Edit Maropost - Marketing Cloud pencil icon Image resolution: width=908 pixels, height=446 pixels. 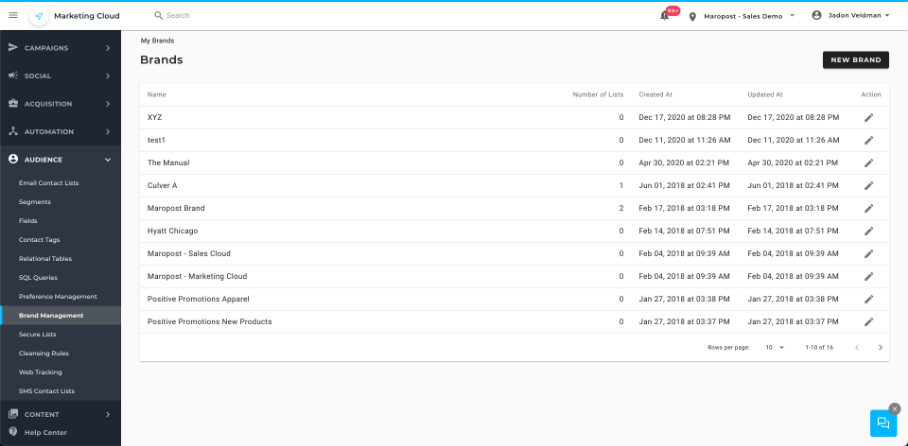[x=869, y=276]
